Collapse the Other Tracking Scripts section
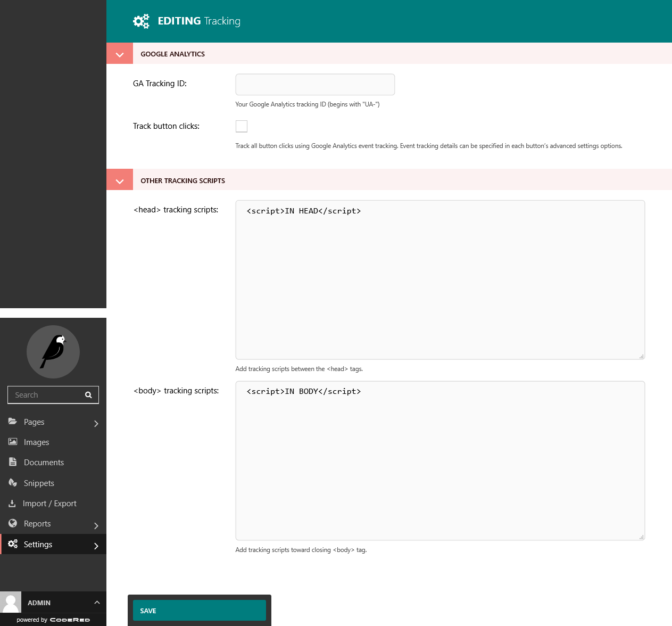Viewport: 672px width, 626px height. tap(120, 180)
